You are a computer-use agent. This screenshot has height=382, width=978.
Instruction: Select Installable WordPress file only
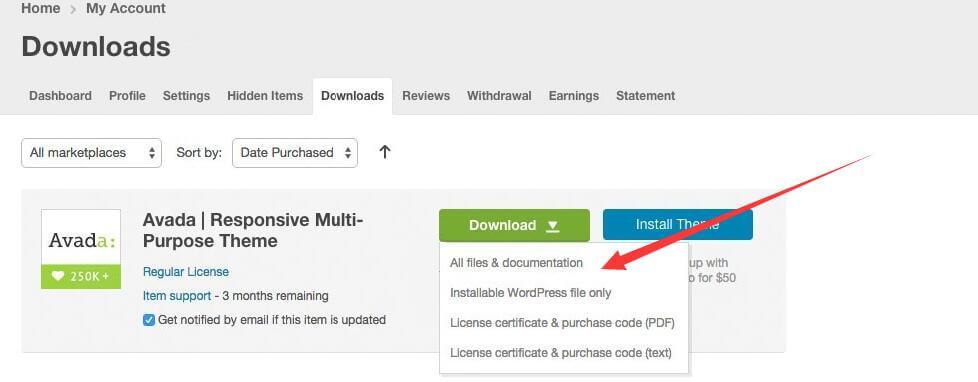(x=530, y=293)
